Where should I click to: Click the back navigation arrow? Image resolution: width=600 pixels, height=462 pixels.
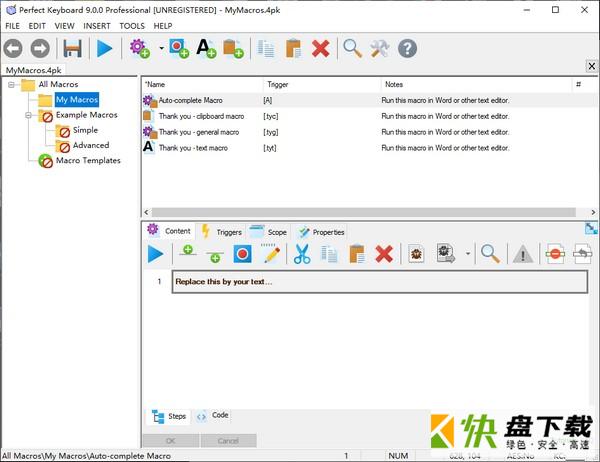pyautogui.click(x=13, y=49)
